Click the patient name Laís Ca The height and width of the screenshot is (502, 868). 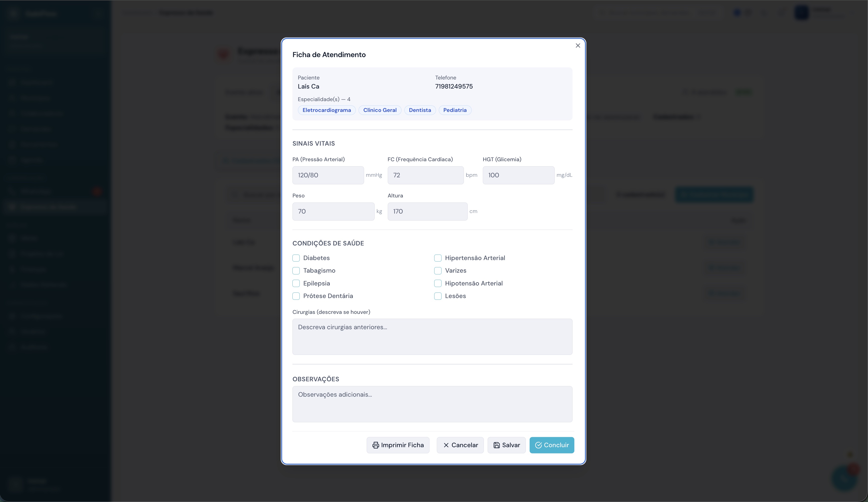[308, 87]
